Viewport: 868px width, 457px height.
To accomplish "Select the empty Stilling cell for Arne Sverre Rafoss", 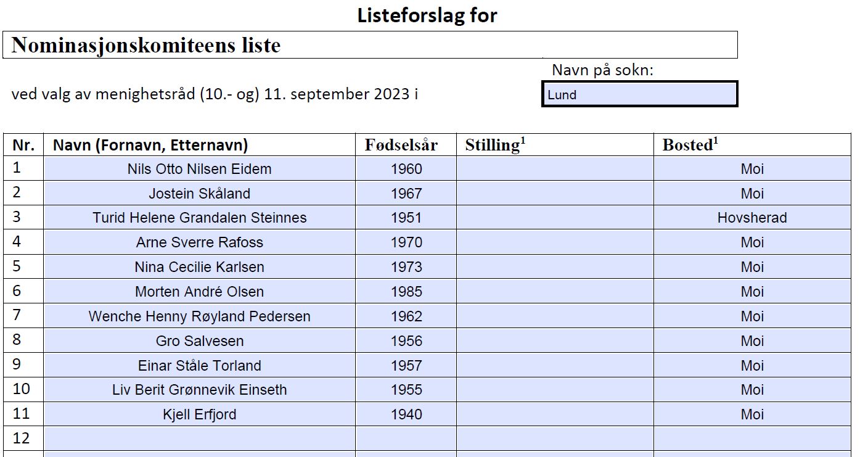I will (555, 242).
